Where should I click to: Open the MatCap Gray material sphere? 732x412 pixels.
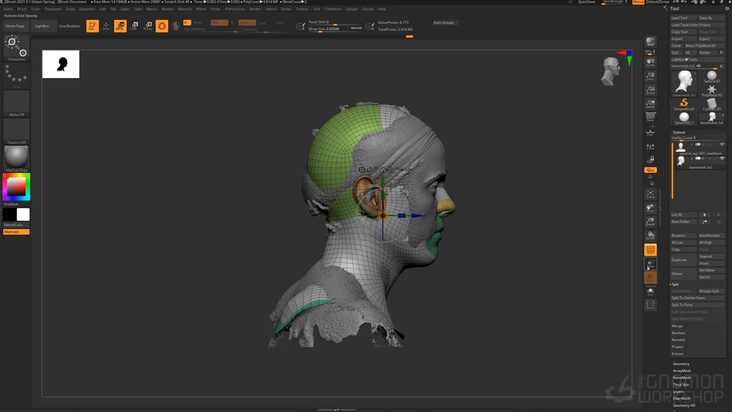[16, 159]
